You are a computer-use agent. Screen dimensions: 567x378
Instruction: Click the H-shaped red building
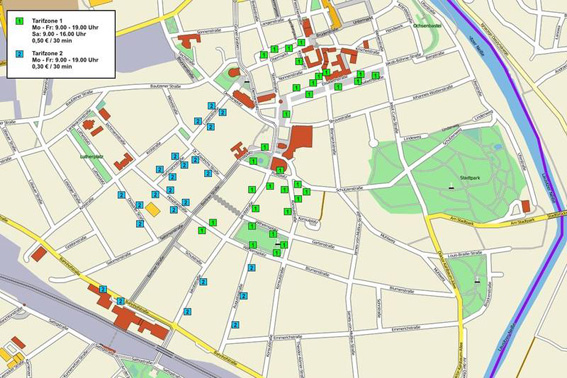tap(239, 150)
